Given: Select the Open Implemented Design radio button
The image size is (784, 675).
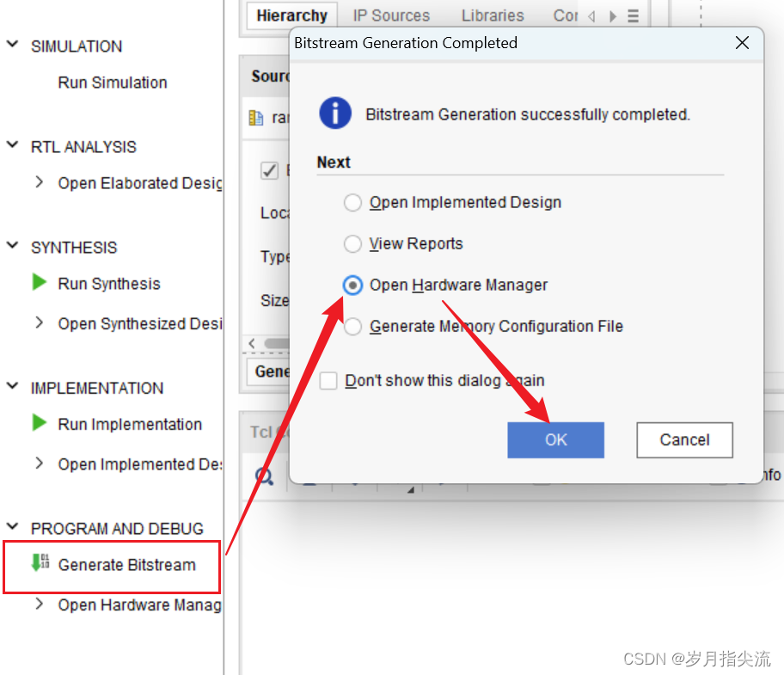Looking at the screenshot, I should coord(352,203).
